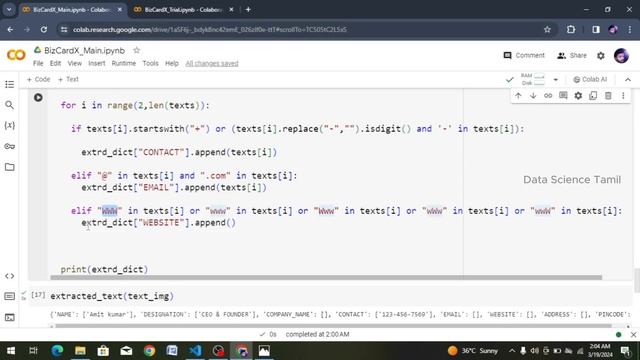Open Visual Studio Code from taskbar
Screen dimensions: 640x360
[195, 351]
